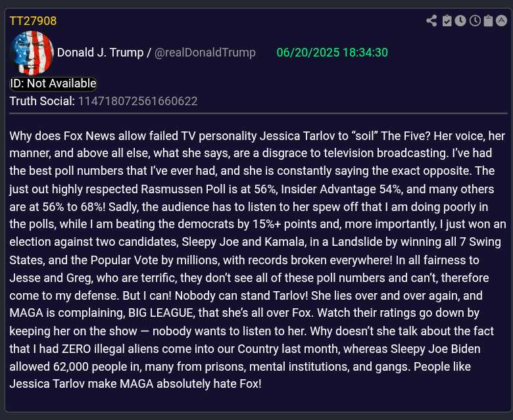The height and width of the screenshot is (420, 513).
Task: Click the Donald J. Trump display name
Action: coord(100,53)
